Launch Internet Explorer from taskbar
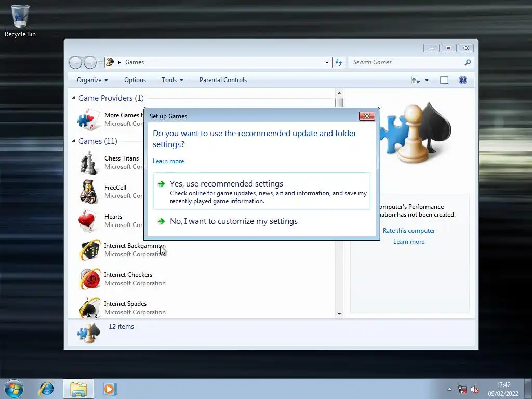Image resolution: width=532 pixels, height=399 pixels. pos(46,389)
